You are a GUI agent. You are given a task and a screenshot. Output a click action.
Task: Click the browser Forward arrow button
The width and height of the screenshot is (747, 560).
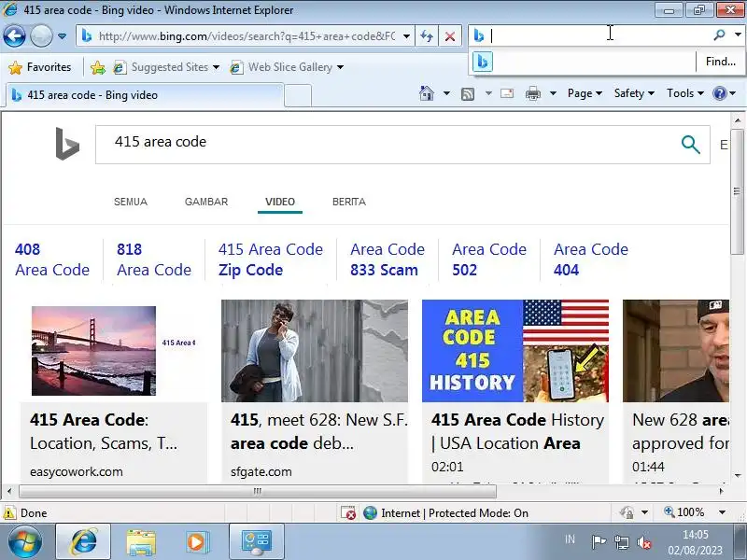point(41,35)
